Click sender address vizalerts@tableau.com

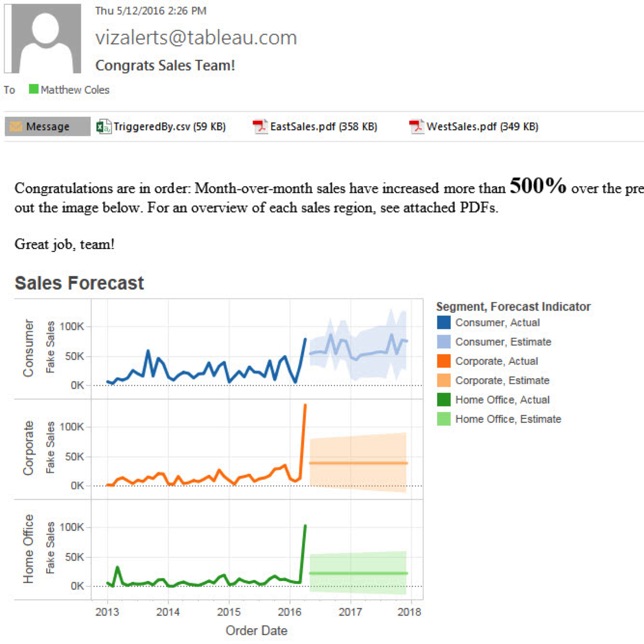(x=196, y=38)
